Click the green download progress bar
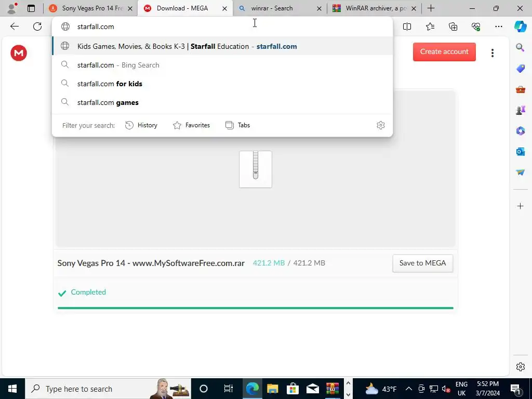The width and height of the screenshot is (532, 399). (x=256, y=308)
